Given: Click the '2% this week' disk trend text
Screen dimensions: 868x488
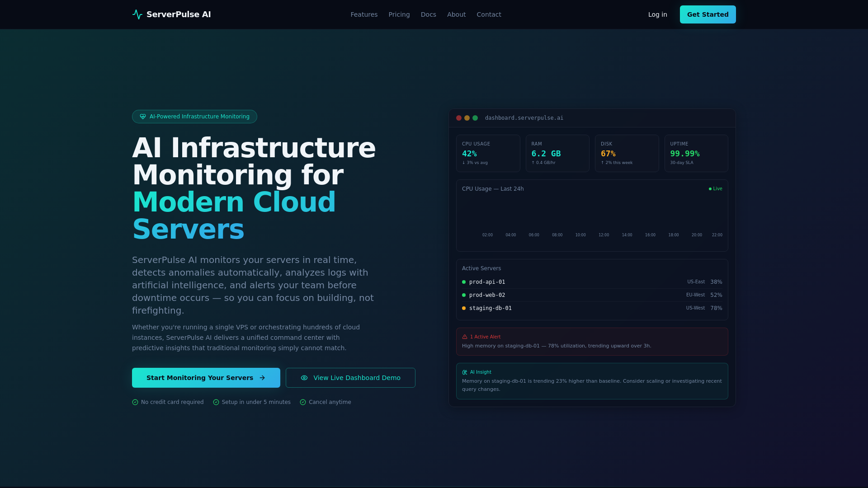Looking at the screenshot, I should [617, 163].
